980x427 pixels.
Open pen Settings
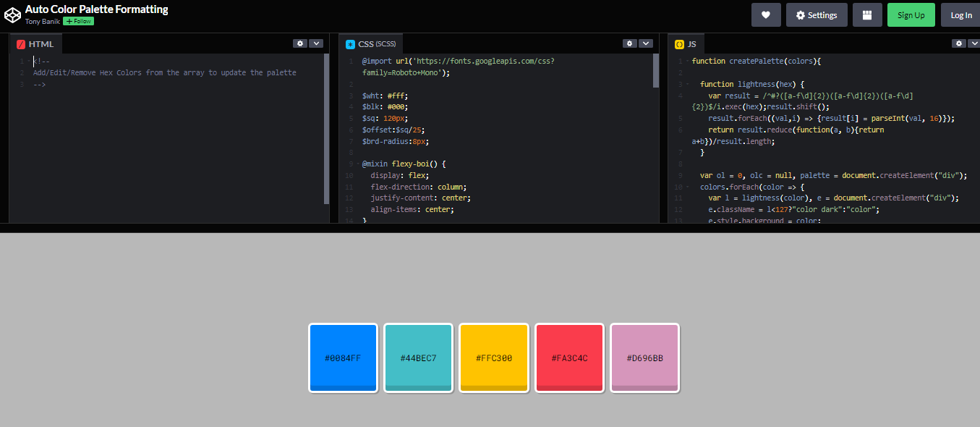point(817,14)
